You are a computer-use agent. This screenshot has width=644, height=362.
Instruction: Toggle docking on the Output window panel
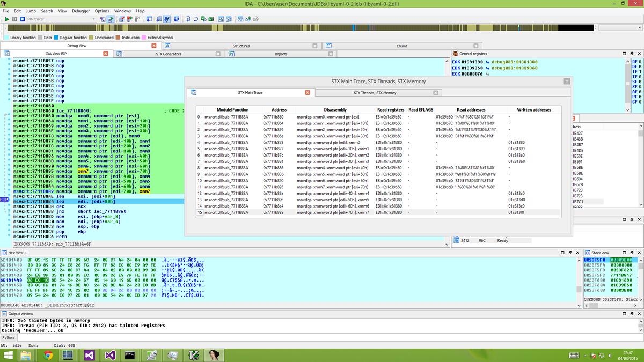[632, 313]
